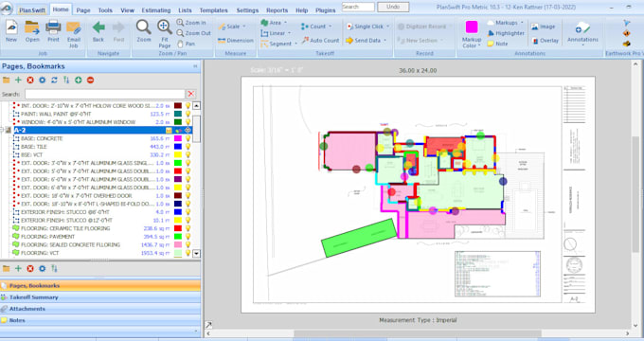Toggle light bulb for PAINT: WALL PAINT row
The height and width of the screenshot is (341, 644).
coord(188,114)
